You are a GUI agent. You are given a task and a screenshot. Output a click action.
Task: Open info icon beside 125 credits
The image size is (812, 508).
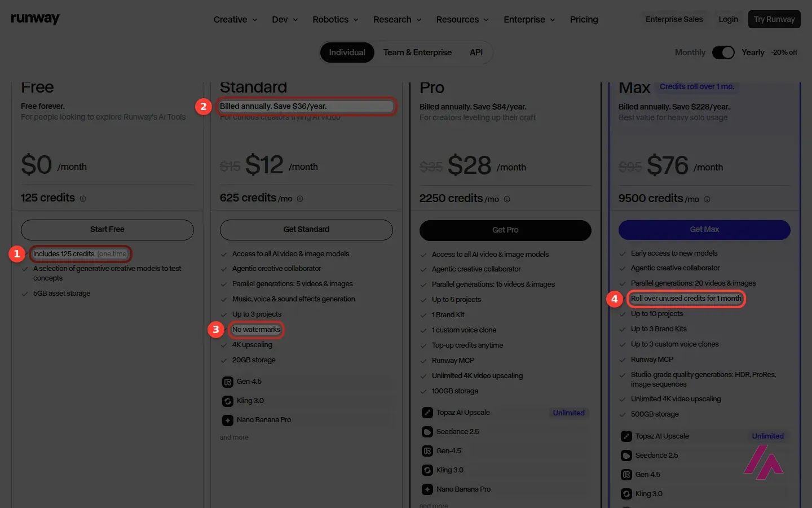(x=83, y=199)
